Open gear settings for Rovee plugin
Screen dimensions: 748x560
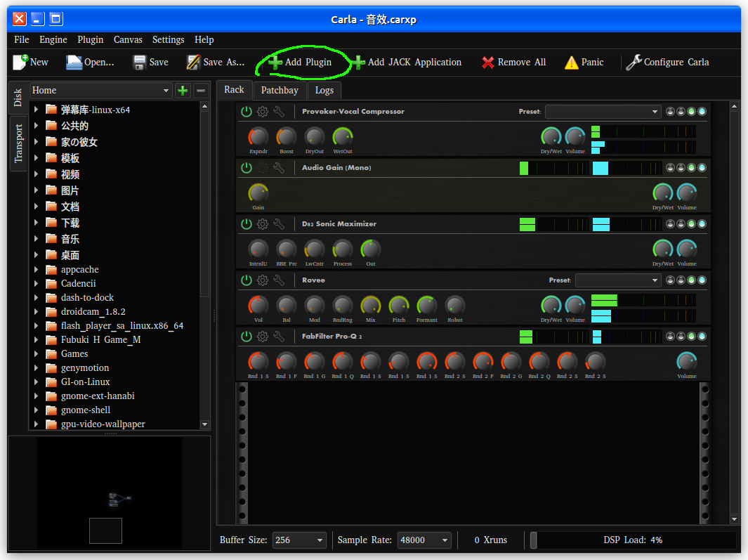pyautogui.click(x=263, y=280)
